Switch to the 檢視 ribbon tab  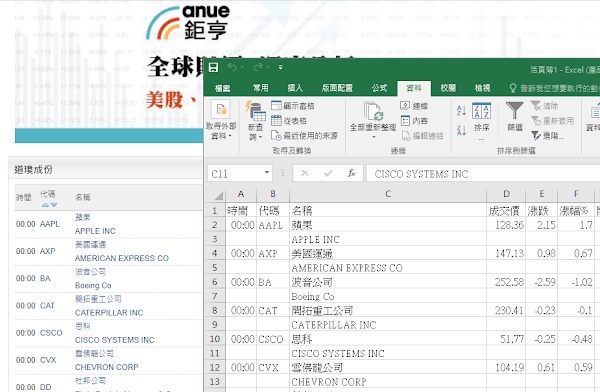pyautogui.click(x=483, y=88)
